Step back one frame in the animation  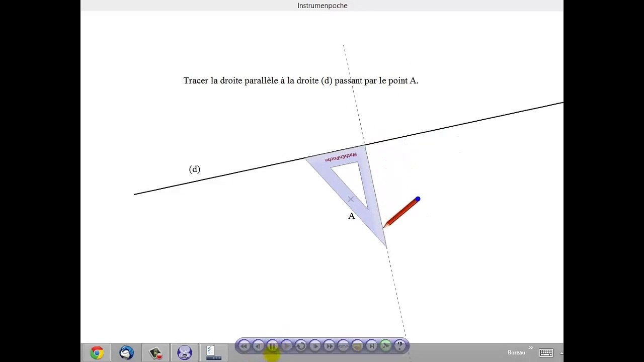tap(258, 346)
